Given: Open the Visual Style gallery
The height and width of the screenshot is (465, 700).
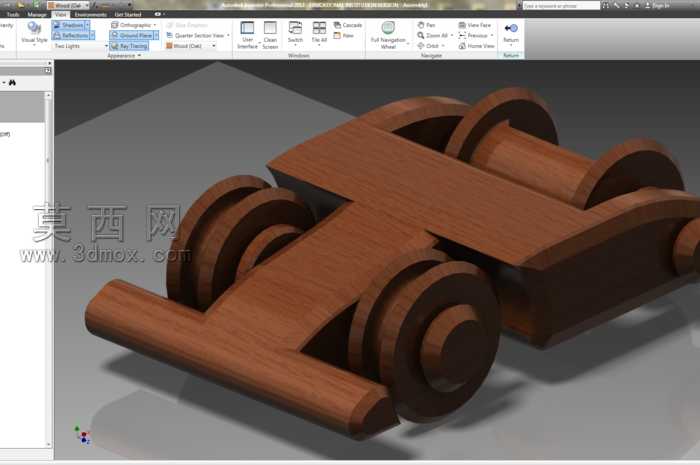Looking at the screenshot, I should [x=34, y=33].
